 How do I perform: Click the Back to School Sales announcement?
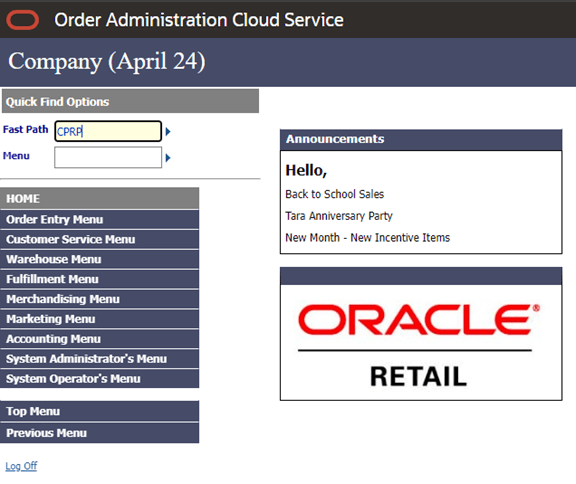[335, 194]
